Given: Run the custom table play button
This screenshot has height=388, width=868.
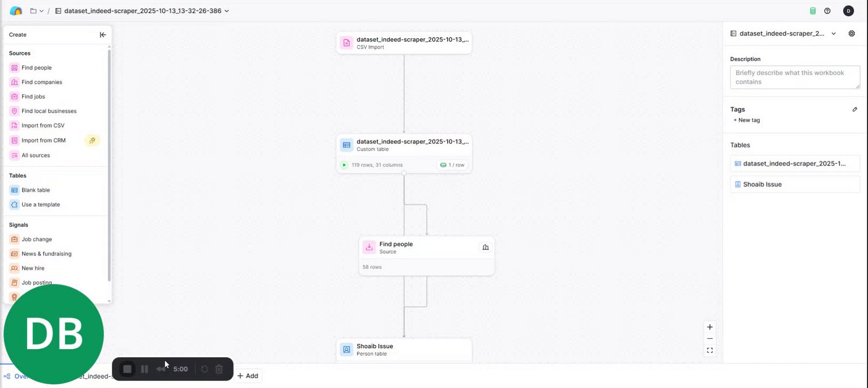Looking at the screenshot, I should (344, 165).
